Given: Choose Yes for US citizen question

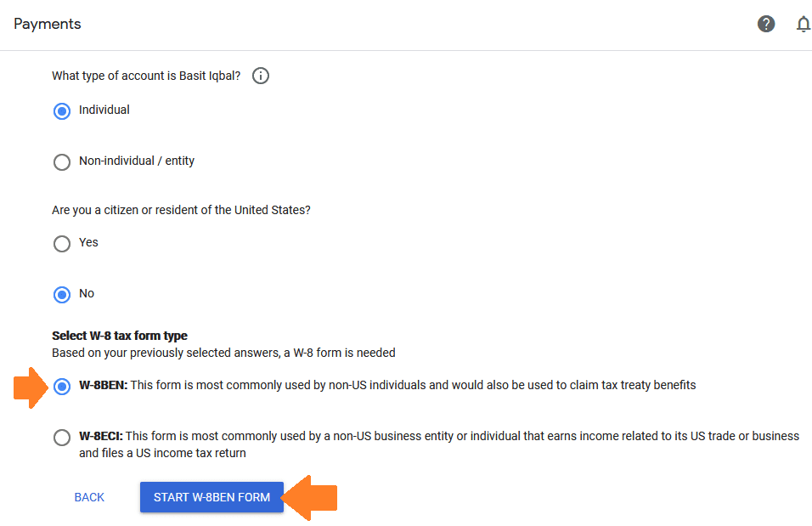Looking at the screenshot, I should click(62, 243).
